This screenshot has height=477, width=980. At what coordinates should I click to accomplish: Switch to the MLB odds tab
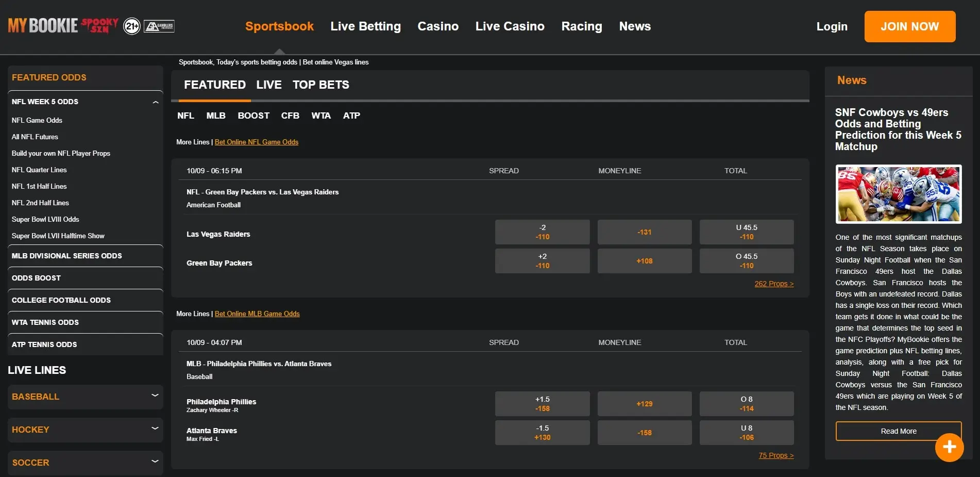click(215, 116)
